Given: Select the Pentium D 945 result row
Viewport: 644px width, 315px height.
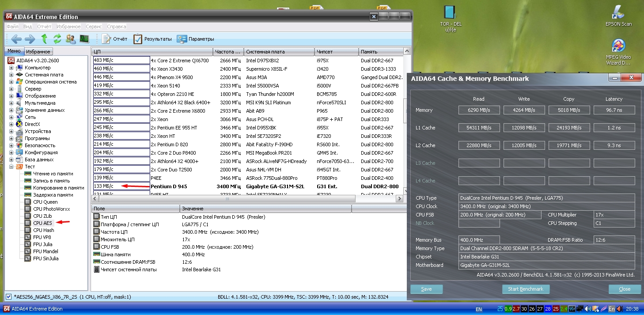Looking at the screenshot, I should [x=247, y=186].
